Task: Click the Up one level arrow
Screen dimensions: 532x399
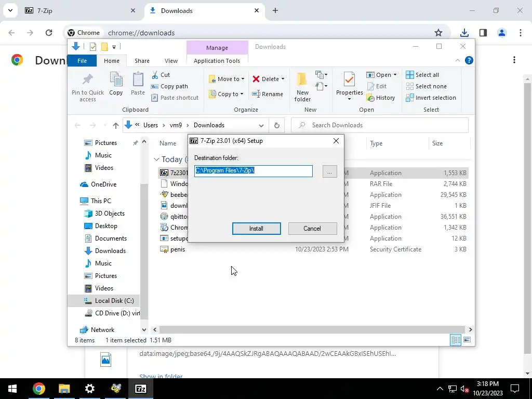Action: 116,125
